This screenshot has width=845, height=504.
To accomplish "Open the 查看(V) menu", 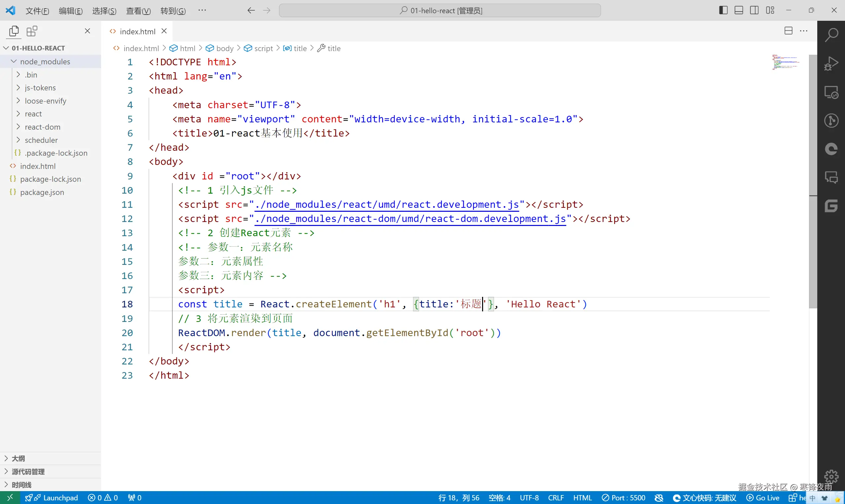I will 138,11.
